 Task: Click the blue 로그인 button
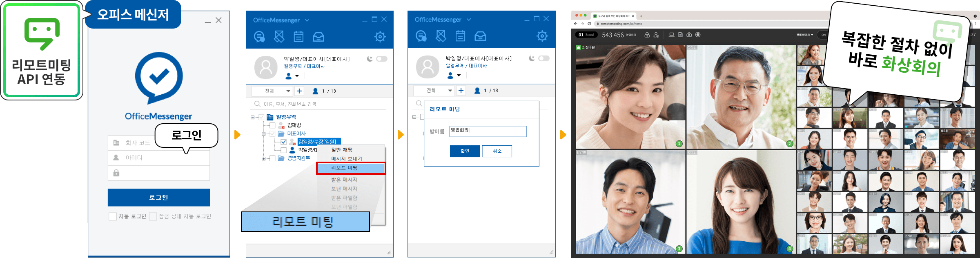coord(159,198)
